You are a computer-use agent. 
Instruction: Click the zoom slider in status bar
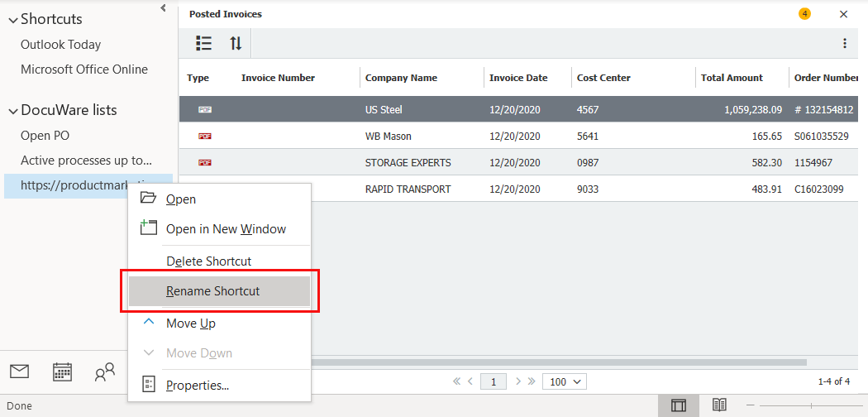pyautogui.click(x=810, y=405)
